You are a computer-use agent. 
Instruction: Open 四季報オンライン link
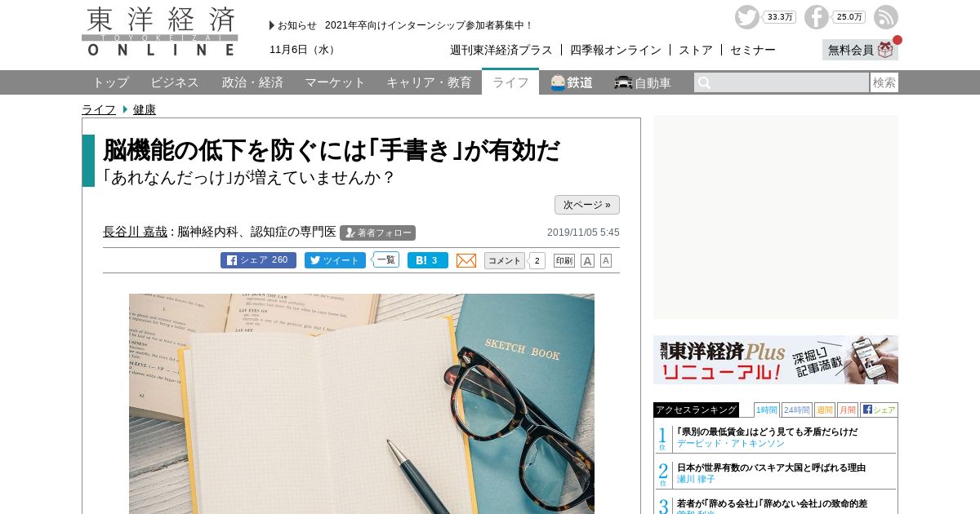click(x=616, y=50)
